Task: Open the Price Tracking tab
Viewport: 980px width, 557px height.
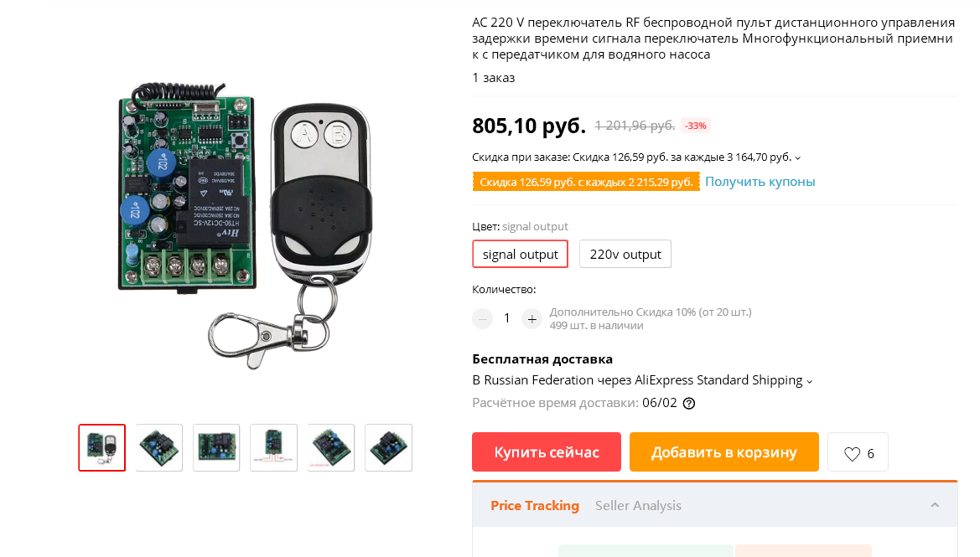Action: 535,505
